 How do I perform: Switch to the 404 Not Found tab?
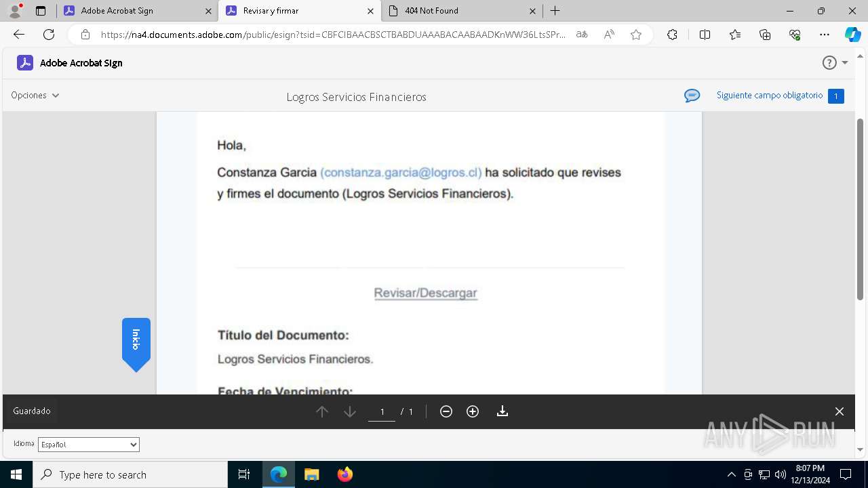(x=461, y=11)
